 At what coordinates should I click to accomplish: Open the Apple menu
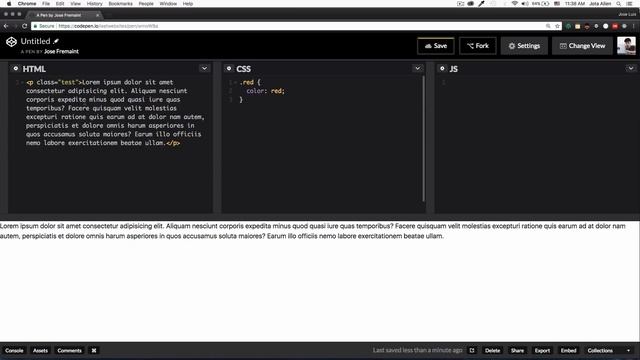coord(9,4)
